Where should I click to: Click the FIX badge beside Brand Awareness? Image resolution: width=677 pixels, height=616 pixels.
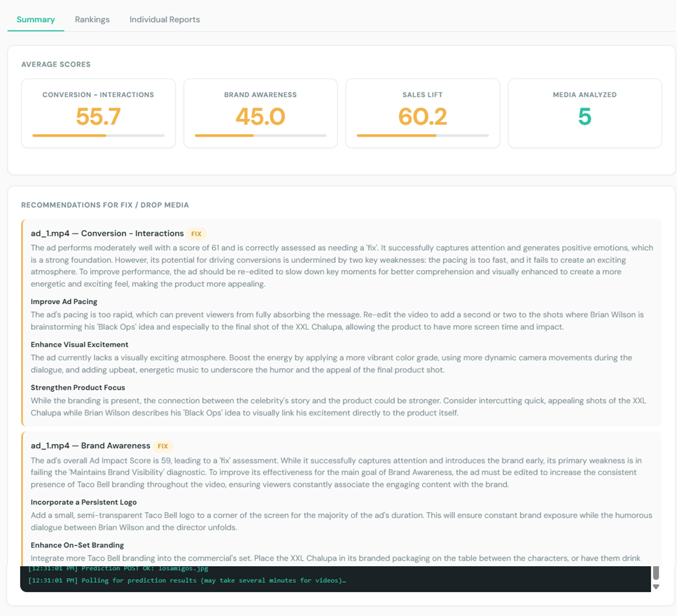click(x=163, y=446)
